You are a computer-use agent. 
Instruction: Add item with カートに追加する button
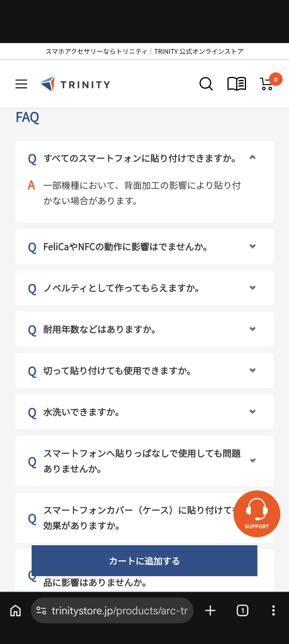(144, 561)
